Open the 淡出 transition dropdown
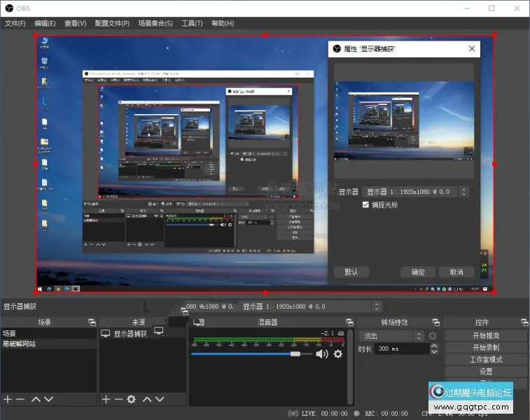The width and height of the screenshot is (530, 420). pos(391,336)
